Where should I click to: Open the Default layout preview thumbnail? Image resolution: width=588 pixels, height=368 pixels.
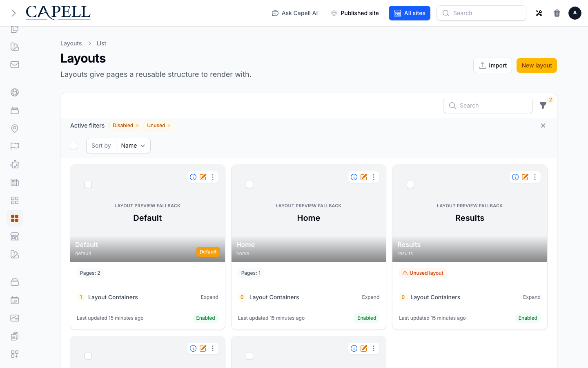(147, 213)
